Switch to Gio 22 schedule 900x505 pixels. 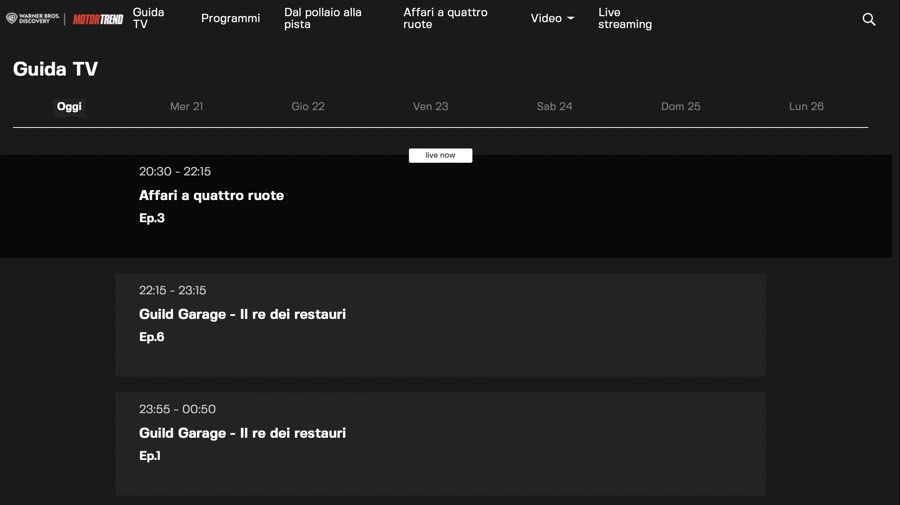point(308,107)
